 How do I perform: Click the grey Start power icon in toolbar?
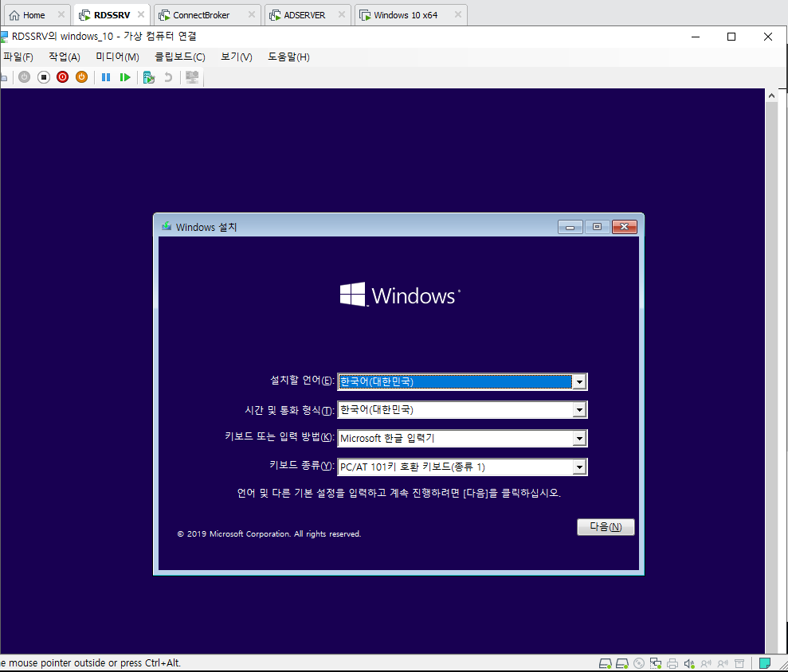(x=24, y=77)
